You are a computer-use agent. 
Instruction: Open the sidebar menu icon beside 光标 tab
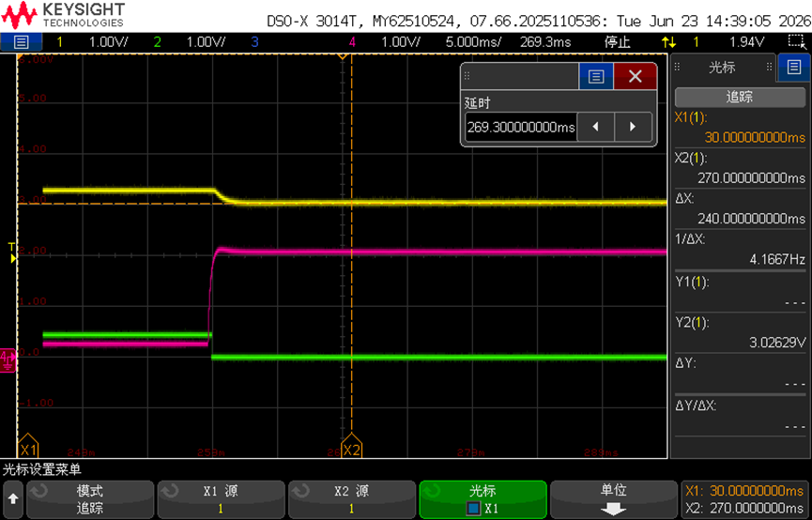pyautogui.click(x=794, y=67)
